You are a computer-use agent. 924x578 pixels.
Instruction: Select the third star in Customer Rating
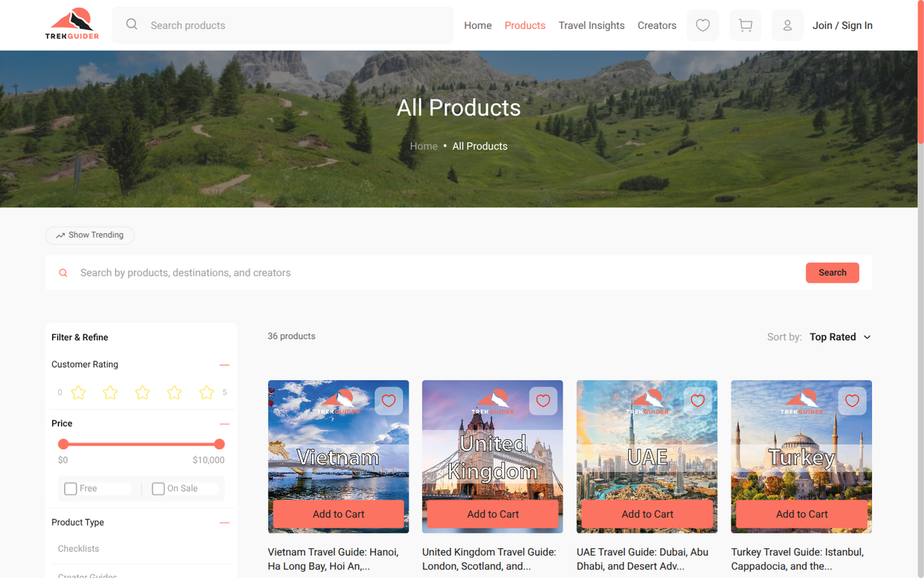[x=143, y=392]
